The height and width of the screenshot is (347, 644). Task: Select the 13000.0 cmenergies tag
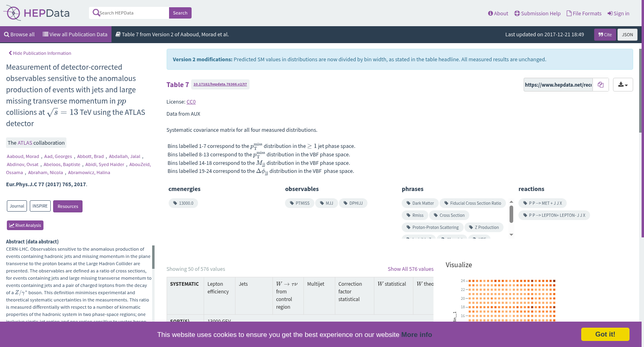[183, 203]
